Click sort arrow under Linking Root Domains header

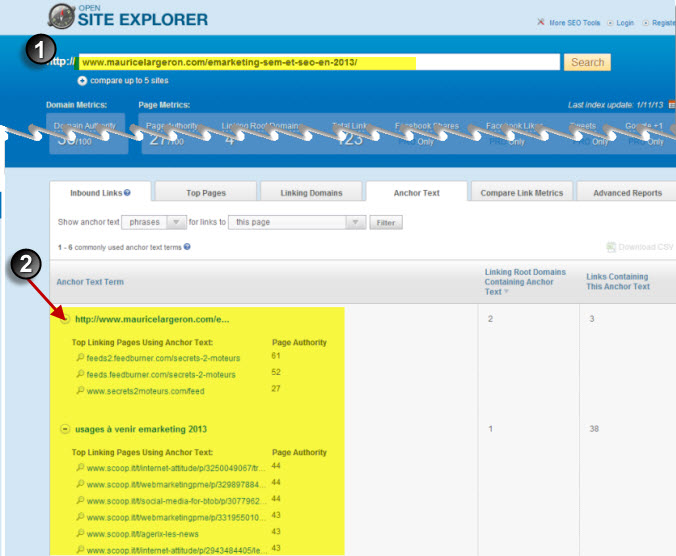point(507,292)
